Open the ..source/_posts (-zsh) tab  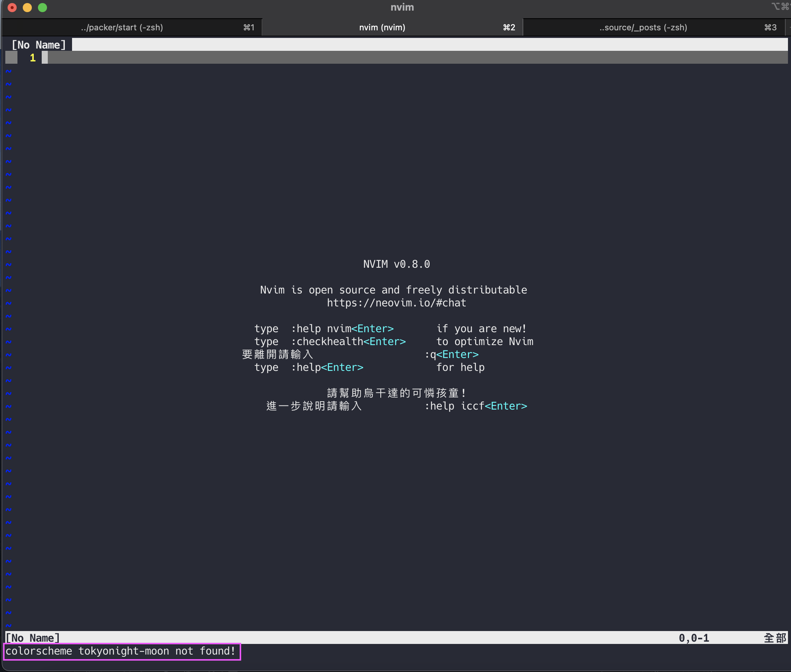(654, 27)
